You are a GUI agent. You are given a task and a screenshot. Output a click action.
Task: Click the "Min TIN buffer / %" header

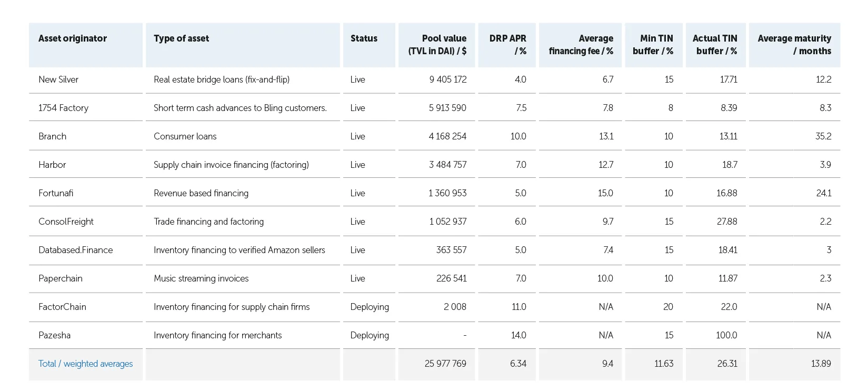point(653,45)
